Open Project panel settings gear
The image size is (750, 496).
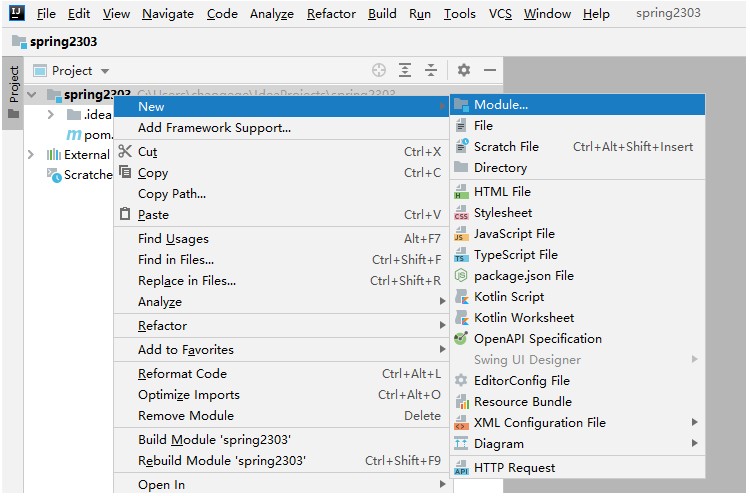[464, 70]
